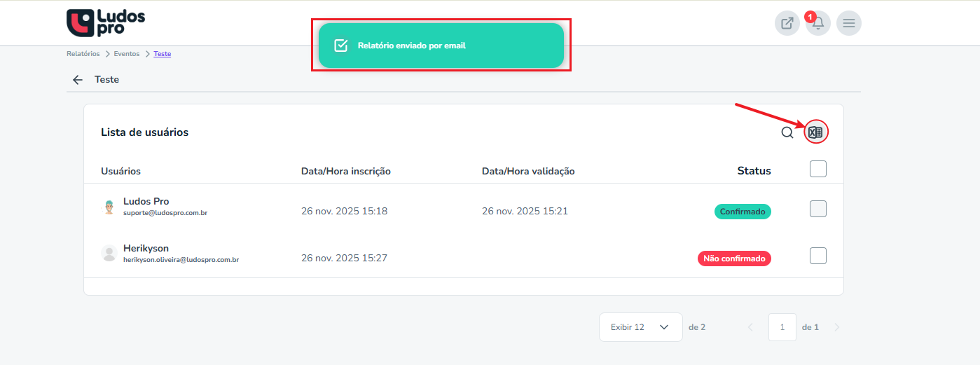Click the Status column header
Image resolution: width=980 pixels, height=365 pixels.
754,171
